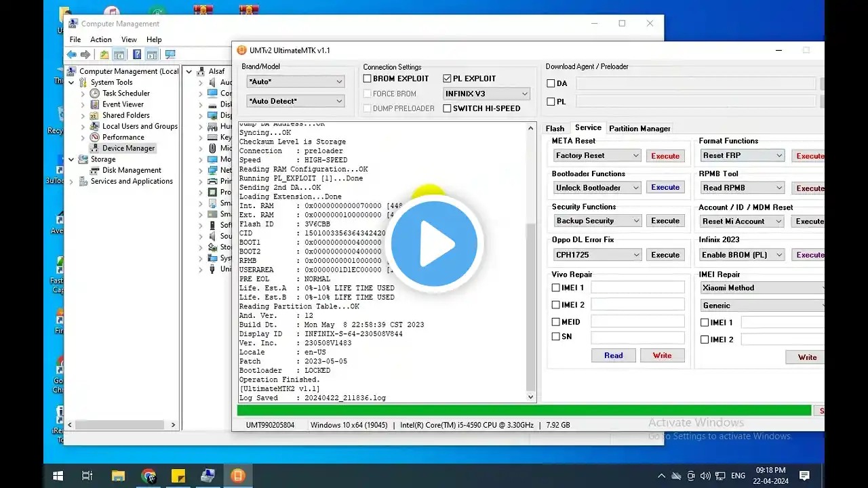
Task: Toggle the Show/Hide Action Pane toolbar icon
Action: pyautogui.click(x=152, y=55)
